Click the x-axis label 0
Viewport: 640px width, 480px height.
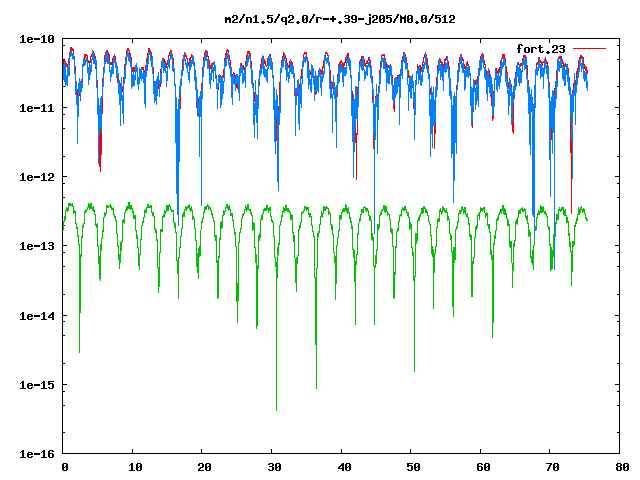click(x=65, y=467)
